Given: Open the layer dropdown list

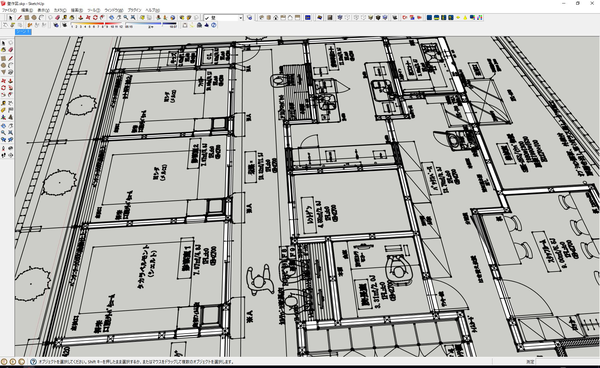Looking at the screenshot, I should tap(241, 18).
